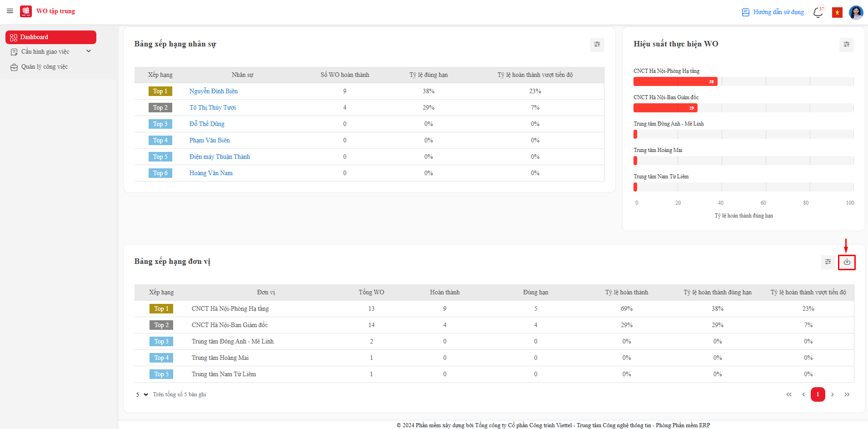Click Top 5 badge beside Trung tâm Nam Từ Liêm
This screenshot has height=429, width=868.
pos(161,374)
